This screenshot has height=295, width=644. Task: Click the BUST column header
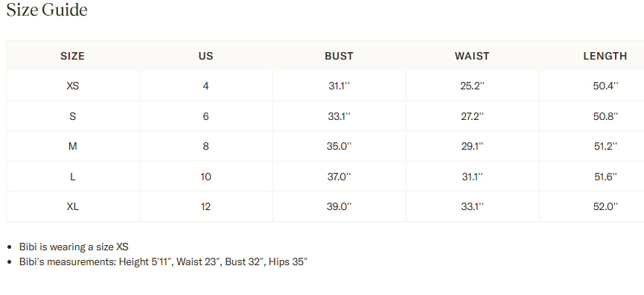pos(339,56)
